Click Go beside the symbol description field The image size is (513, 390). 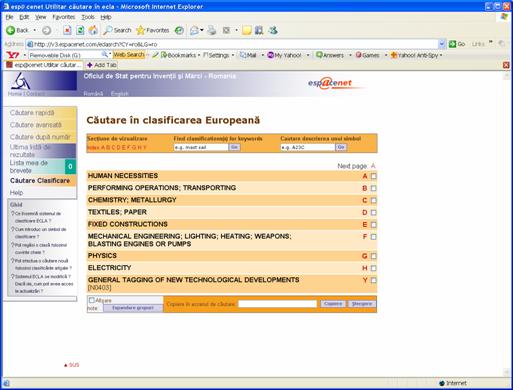341,147
